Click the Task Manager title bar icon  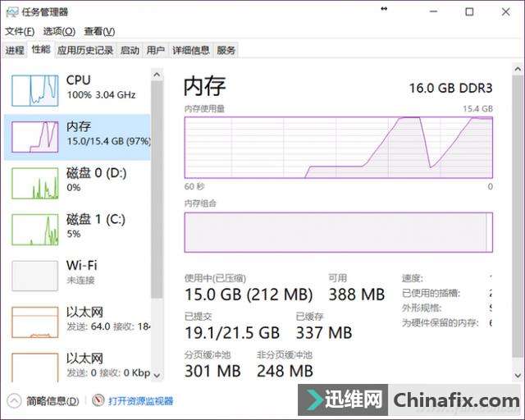(x=12, y=12)
